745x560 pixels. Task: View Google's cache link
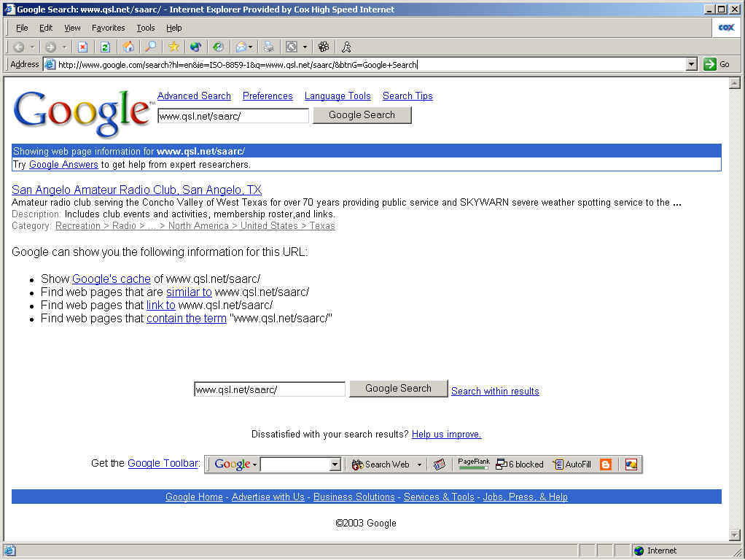tap(112, 279)
